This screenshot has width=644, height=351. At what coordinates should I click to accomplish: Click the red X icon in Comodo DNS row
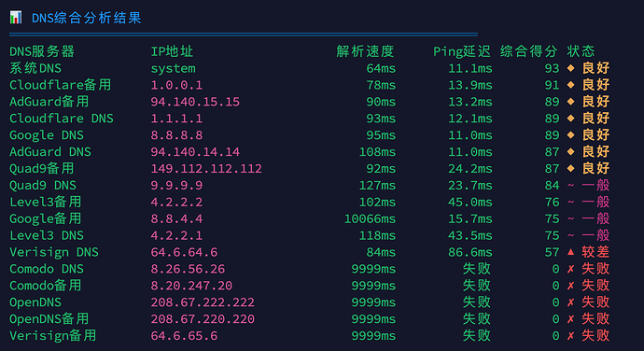click(x=570, y=269)
